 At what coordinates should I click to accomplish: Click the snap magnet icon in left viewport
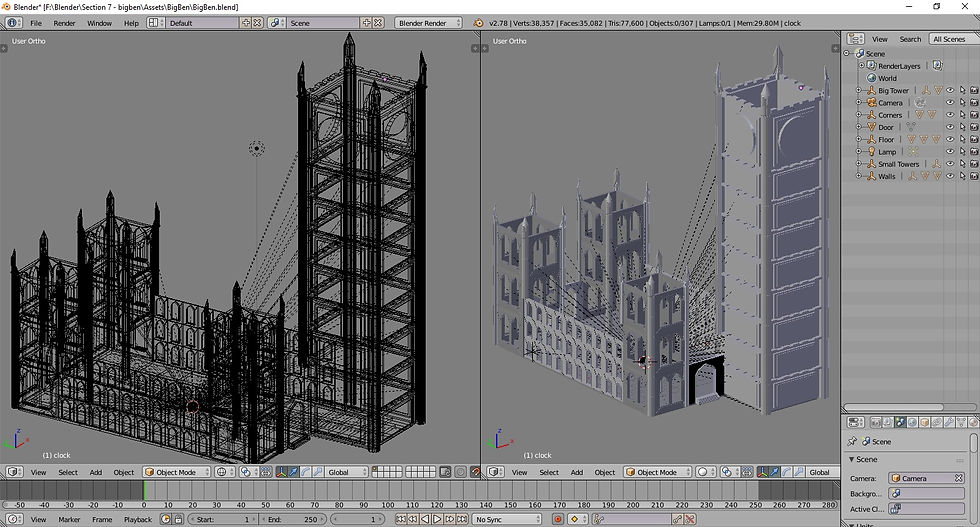pyautogui.click(x=475, y=472)
